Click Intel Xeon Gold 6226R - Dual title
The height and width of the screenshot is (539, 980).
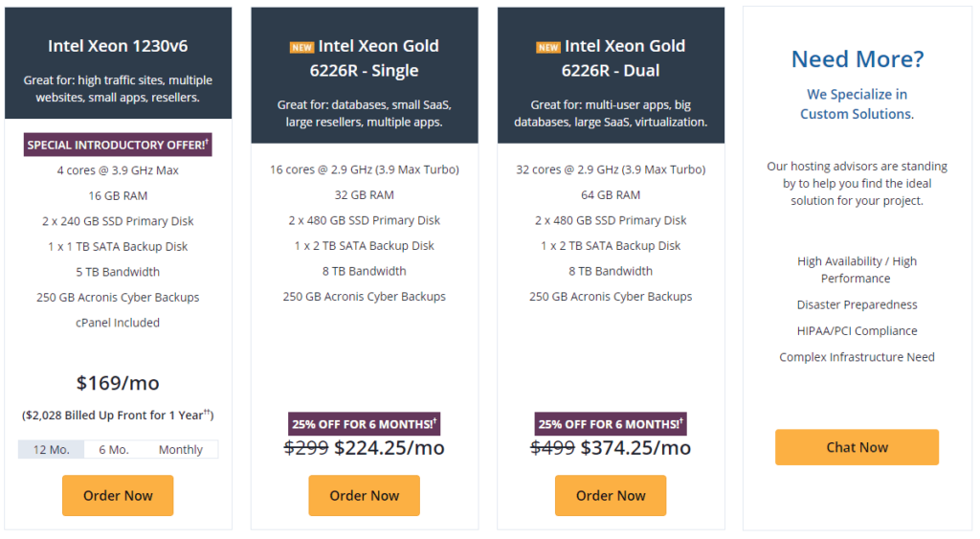(611, 58)
